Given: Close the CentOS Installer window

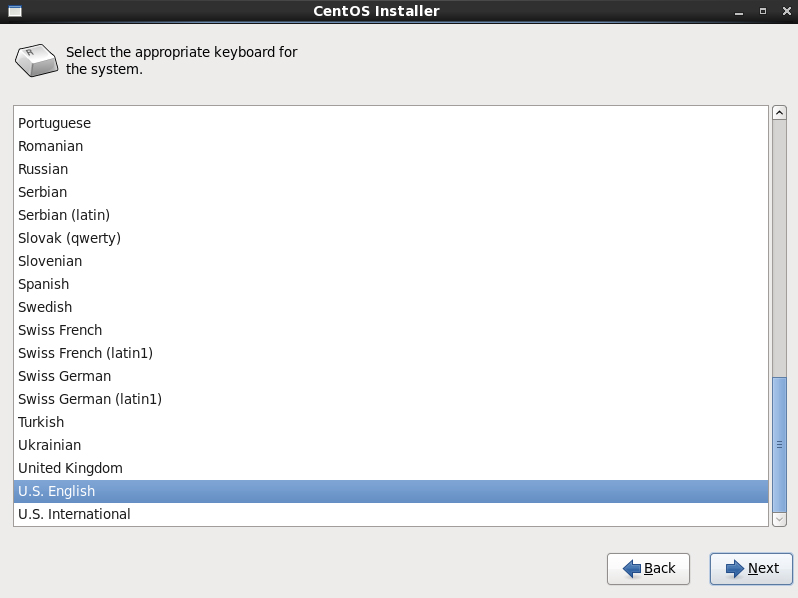Looking at the screenshot, I should [x=786, y=11].
